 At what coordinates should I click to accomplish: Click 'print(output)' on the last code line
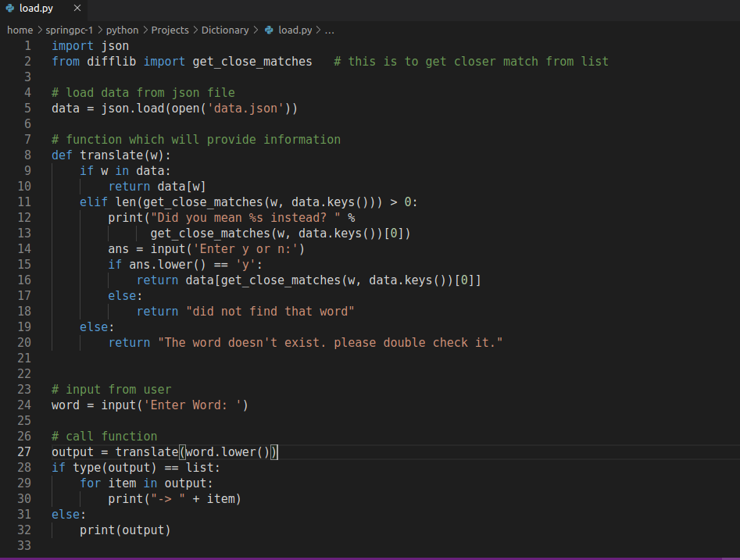tap(125, 530)
